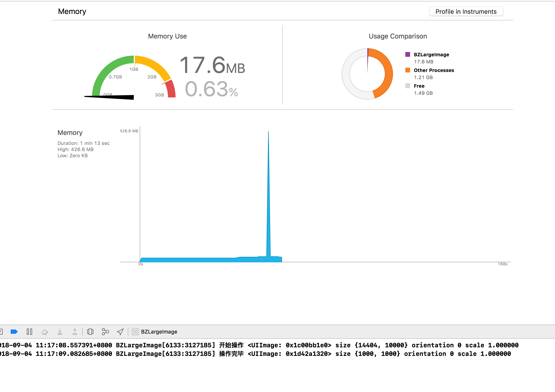Image resolution: width=555 pixels, height=392 pixels.
Task: Hide the debug area with left toggle
Action: pyautogui.click(x=1, y=332)
